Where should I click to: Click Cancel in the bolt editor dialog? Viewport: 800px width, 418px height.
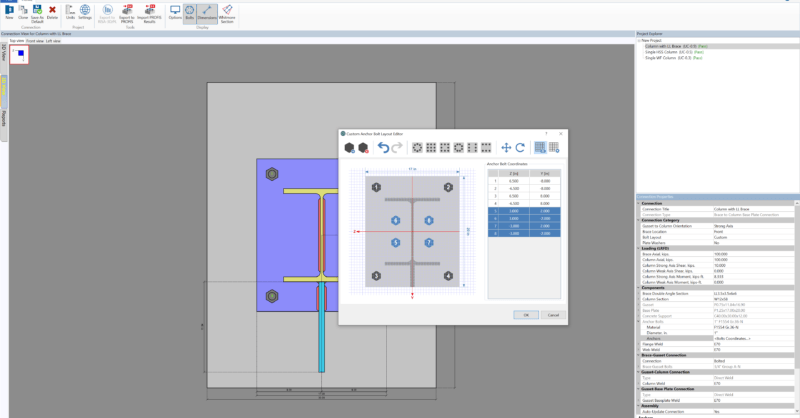click(552, 314)
